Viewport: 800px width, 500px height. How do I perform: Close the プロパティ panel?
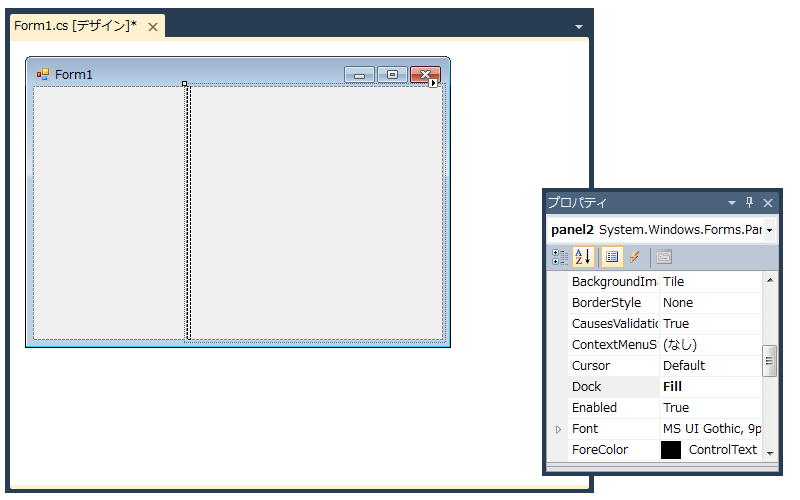tap(768, 203)
